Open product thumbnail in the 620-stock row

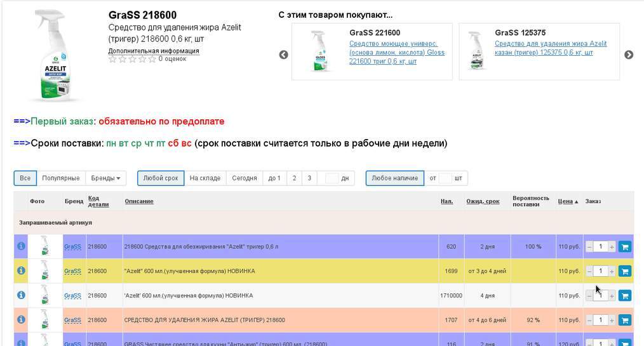pyautogui.click(x=44, y=246)
